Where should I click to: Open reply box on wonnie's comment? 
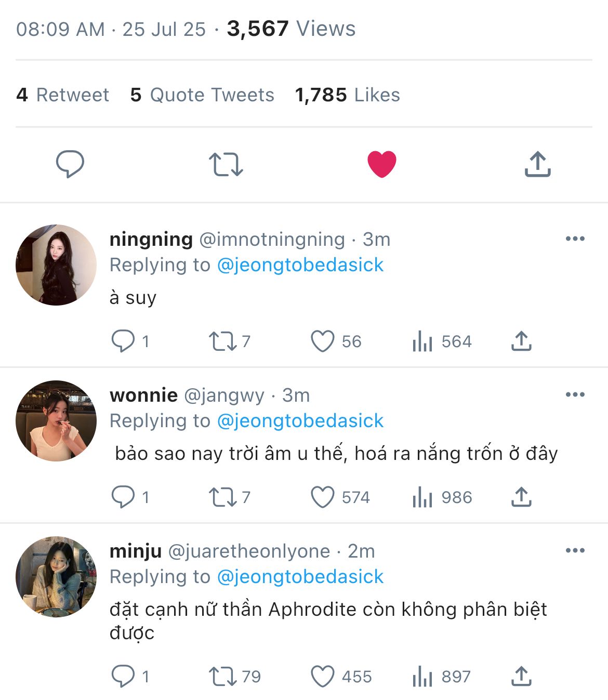pyautogui.click(x=123, y=497)
